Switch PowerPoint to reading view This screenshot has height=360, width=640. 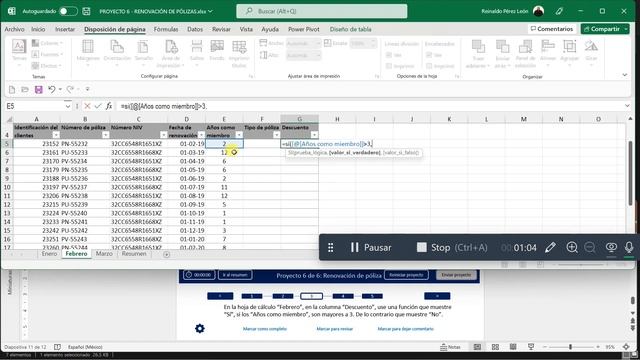(513, 347)
